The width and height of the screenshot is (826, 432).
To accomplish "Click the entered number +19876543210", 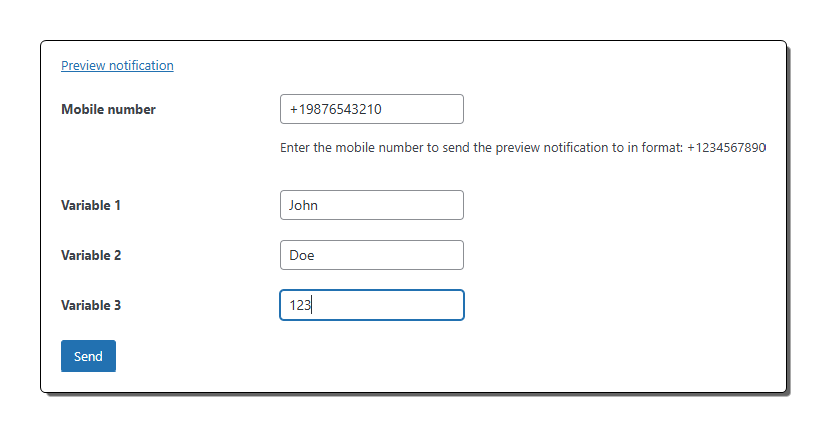I will (x=336, y=110).
